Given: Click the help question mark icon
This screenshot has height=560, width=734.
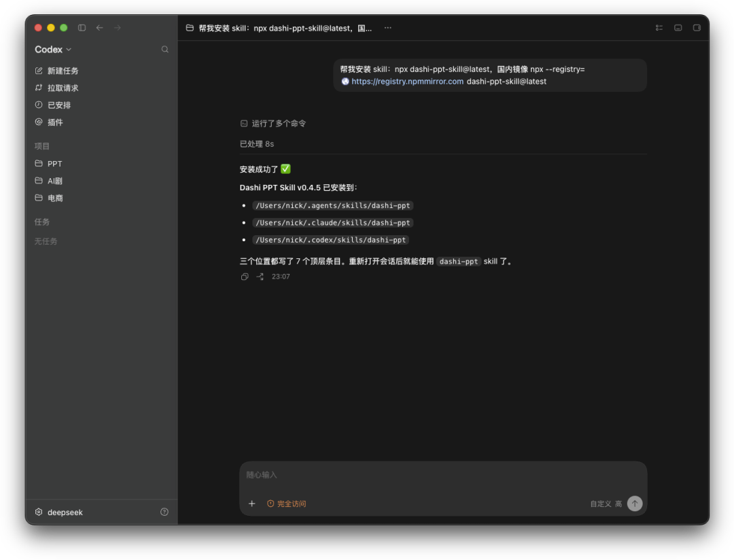Looking at the screenshot, I should pos(164,512).
